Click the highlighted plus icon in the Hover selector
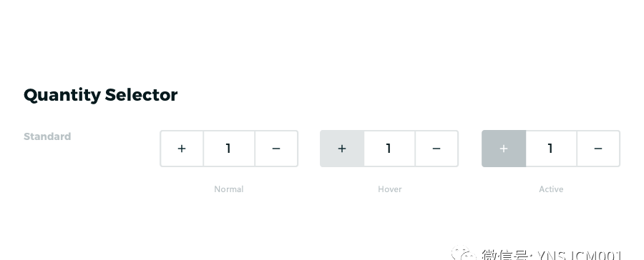The height and width of the screenshot is (260, 644). [342, 149]
